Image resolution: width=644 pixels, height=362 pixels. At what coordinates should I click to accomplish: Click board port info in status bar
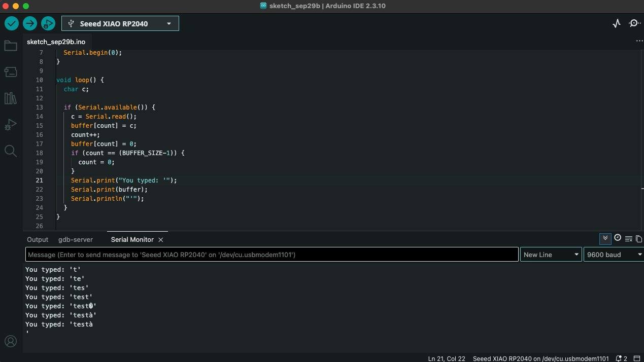point(540,358)
